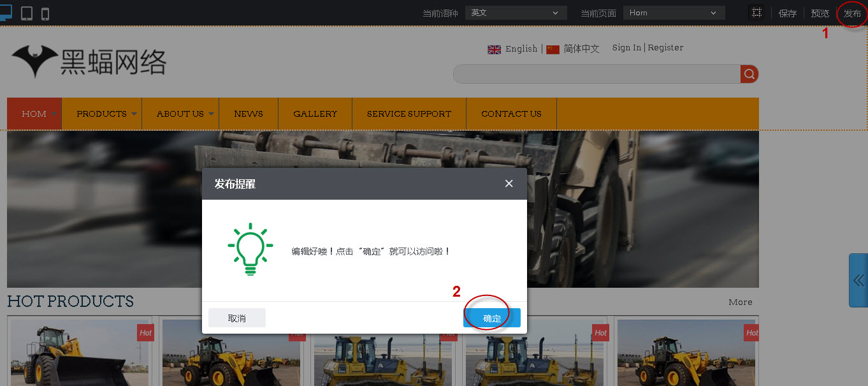
Task: Switch to tablet preview mode
Action: pos(26,12)
